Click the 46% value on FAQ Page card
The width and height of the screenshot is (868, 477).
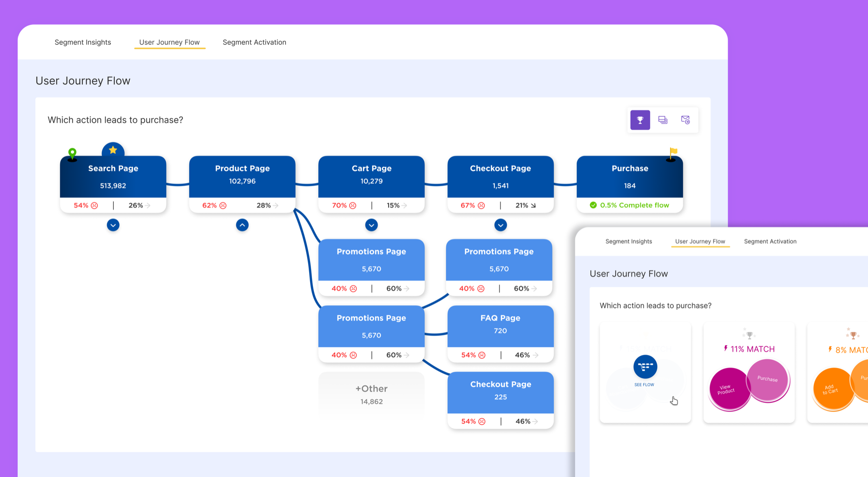click(522, 355)
